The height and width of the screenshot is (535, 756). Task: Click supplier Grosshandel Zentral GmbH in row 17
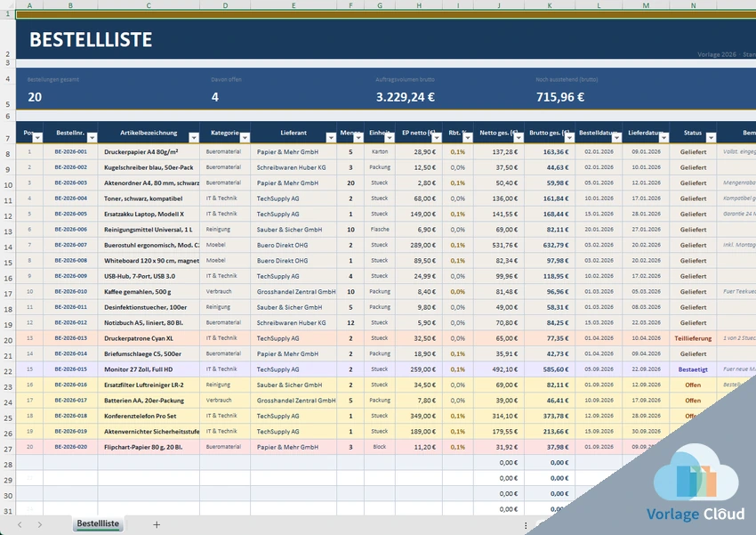[x=296, y=291]
